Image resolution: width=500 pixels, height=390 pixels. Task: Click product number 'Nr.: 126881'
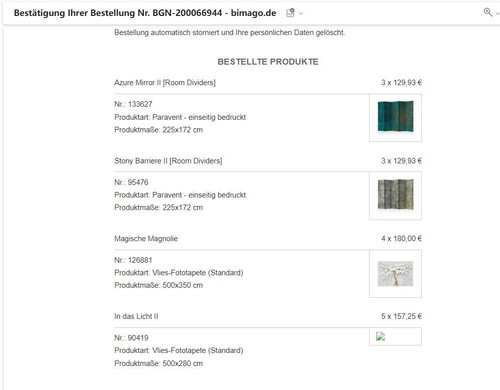coord(133,260)
